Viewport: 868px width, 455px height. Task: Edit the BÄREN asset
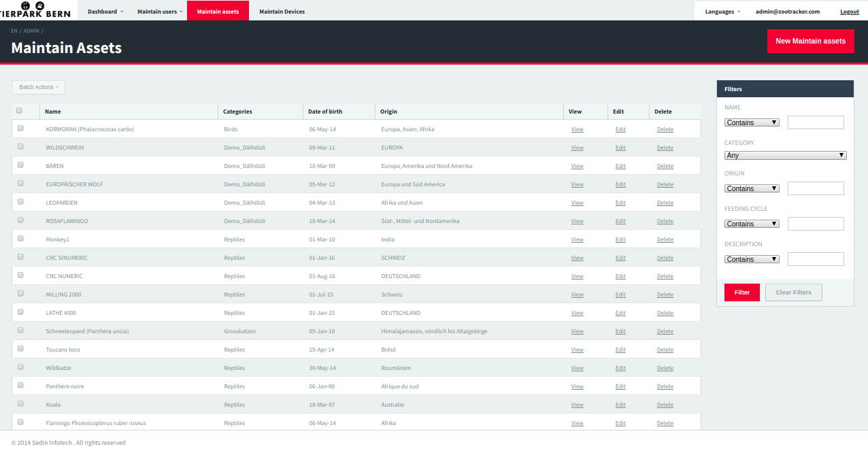[x=620, y=166]
